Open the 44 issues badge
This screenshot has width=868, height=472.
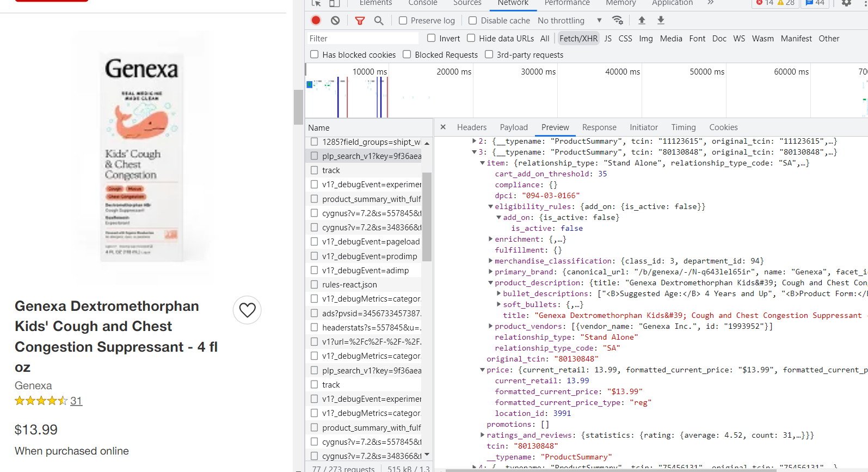(x=815, y=3)
